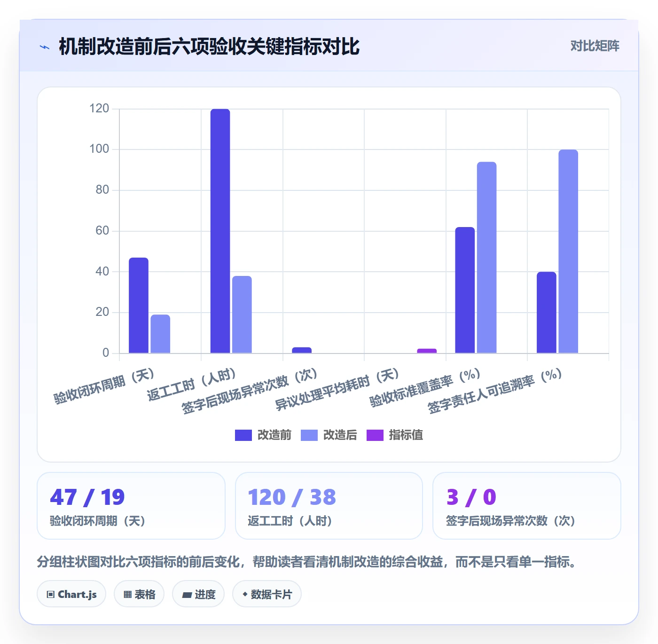Select the 3 / 0 data card
This screenshot has width=658, height=644.
(x=527, y=506)
